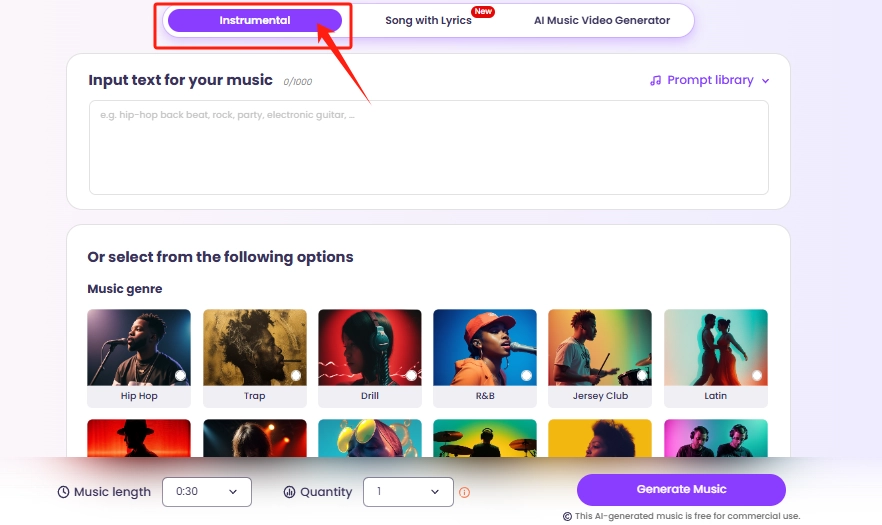Select the Latin genre radio circle
The image size is (882, 525).
tap(757, 376)
